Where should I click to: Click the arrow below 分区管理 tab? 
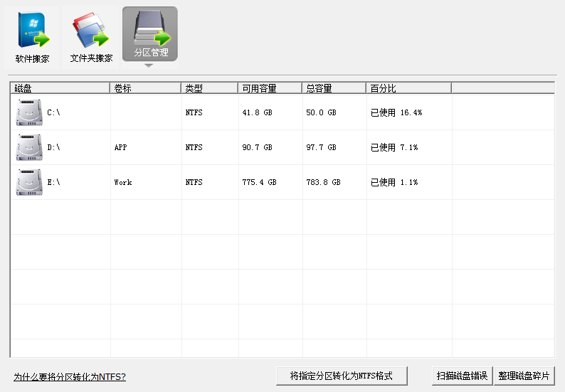pyautogui.click(x=149, y=65)
